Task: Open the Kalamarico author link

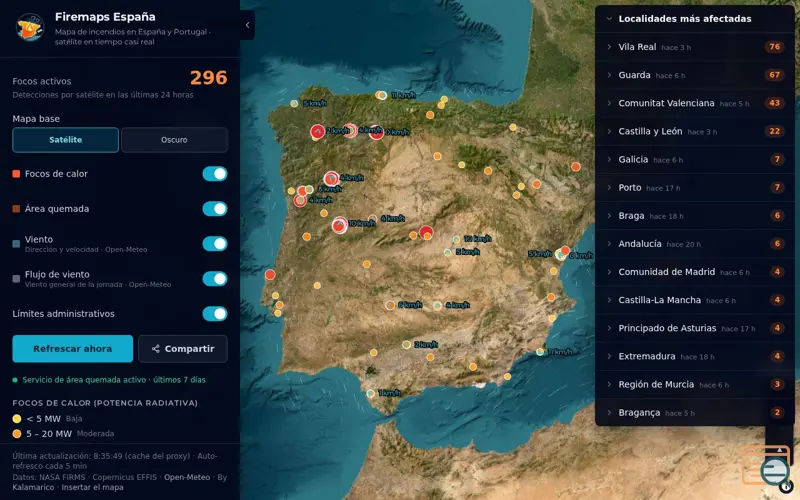Action: 33,487
